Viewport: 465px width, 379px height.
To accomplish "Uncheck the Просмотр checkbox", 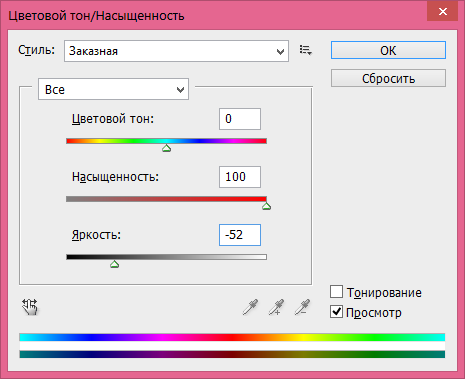I will tap(336, 312).
